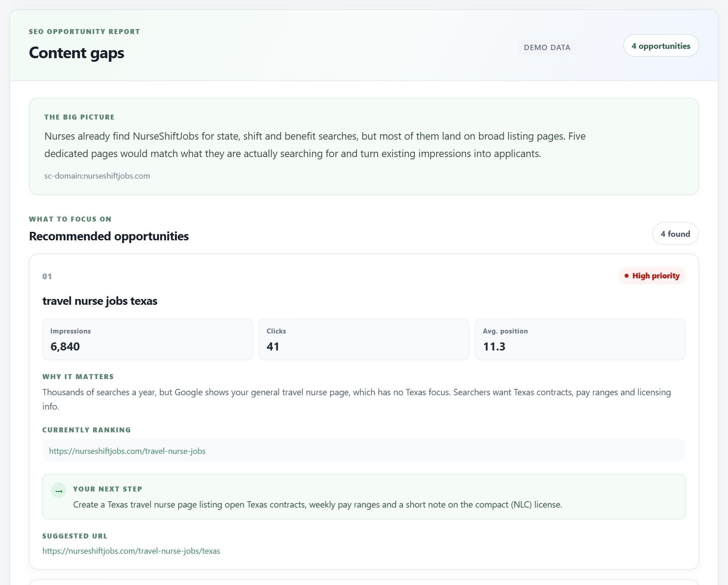Click the 'Thousands of searches a year' paragraph

(357, 399)
